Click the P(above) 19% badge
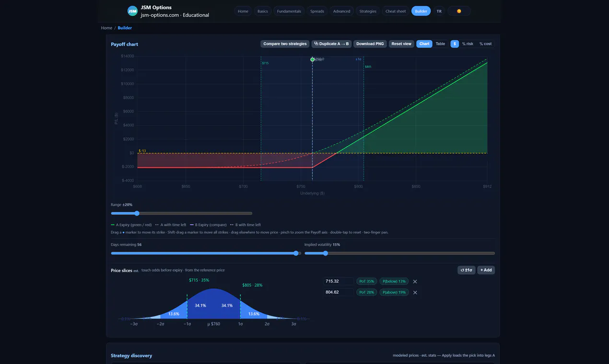 pyautogui.click(x=394, y=292)
